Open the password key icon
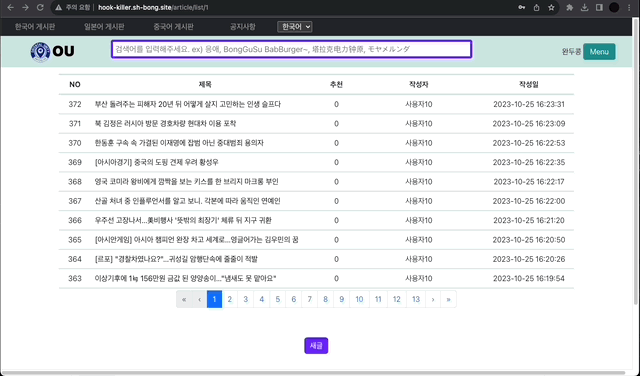This screenshot has height=376, width=640. [x=522, y=7]
